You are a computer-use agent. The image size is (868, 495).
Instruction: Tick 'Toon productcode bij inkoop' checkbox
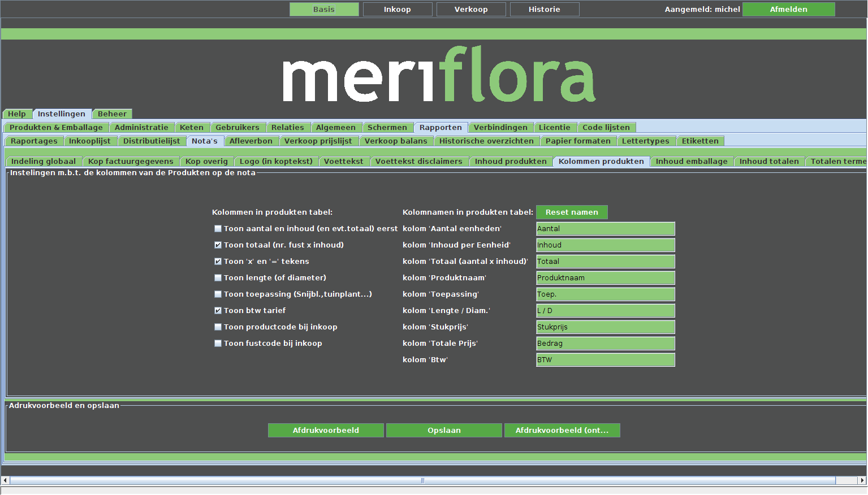218,327
